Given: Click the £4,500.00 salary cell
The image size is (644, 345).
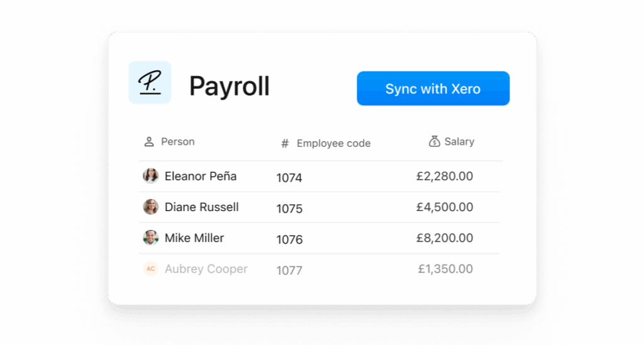Looking at the screenshot, I should (445, 207).
